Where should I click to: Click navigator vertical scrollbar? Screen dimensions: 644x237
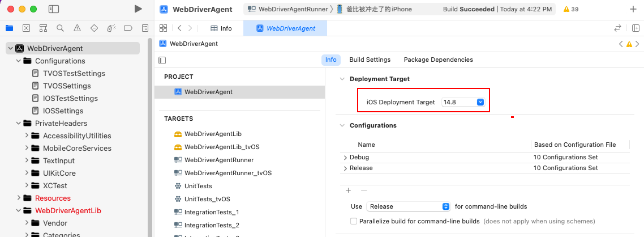point(150,138)
